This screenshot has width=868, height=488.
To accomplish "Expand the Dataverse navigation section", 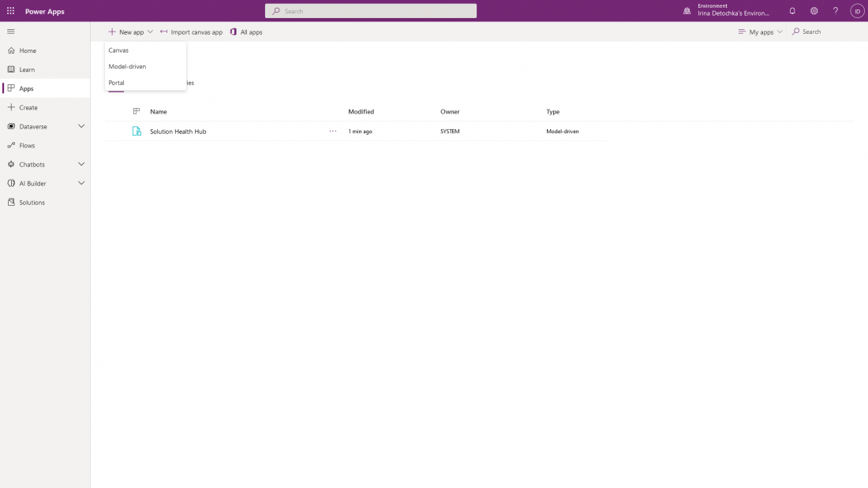I will pyautogui.click(x=81, y=126).
